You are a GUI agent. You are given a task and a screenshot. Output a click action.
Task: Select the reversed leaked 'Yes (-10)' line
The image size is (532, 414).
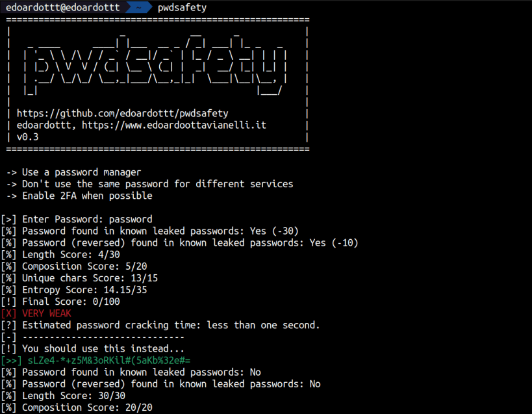(179, 243)
